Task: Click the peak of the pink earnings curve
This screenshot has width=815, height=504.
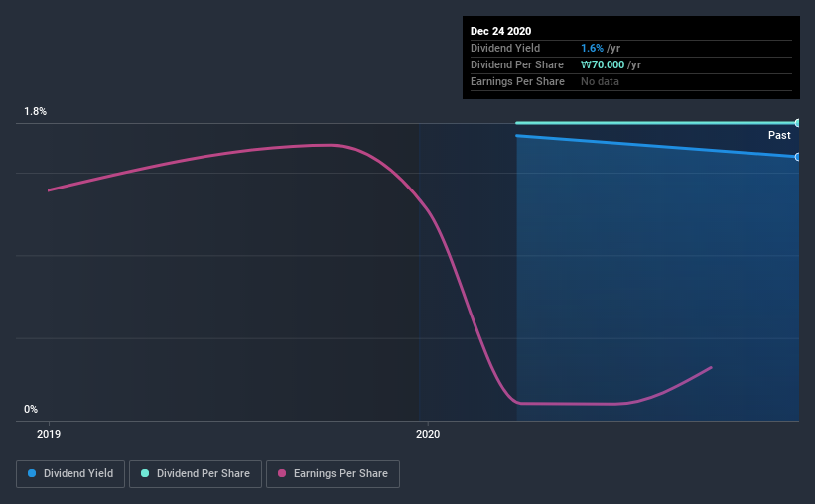Action: 331,145
